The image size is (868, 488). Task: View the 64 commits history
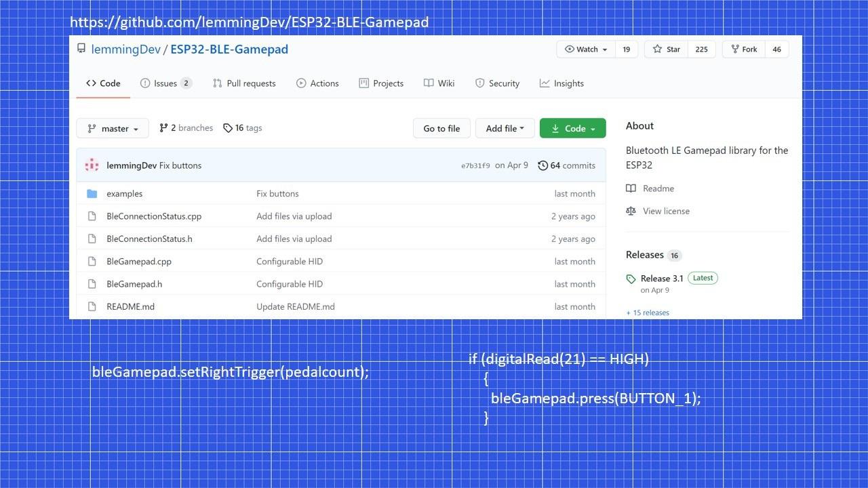[567, 165]
